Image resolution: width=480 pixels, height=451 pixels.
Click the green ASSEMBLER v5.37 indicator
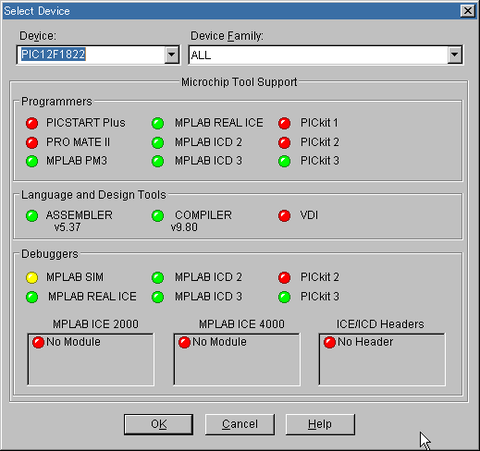pos(32,216)
